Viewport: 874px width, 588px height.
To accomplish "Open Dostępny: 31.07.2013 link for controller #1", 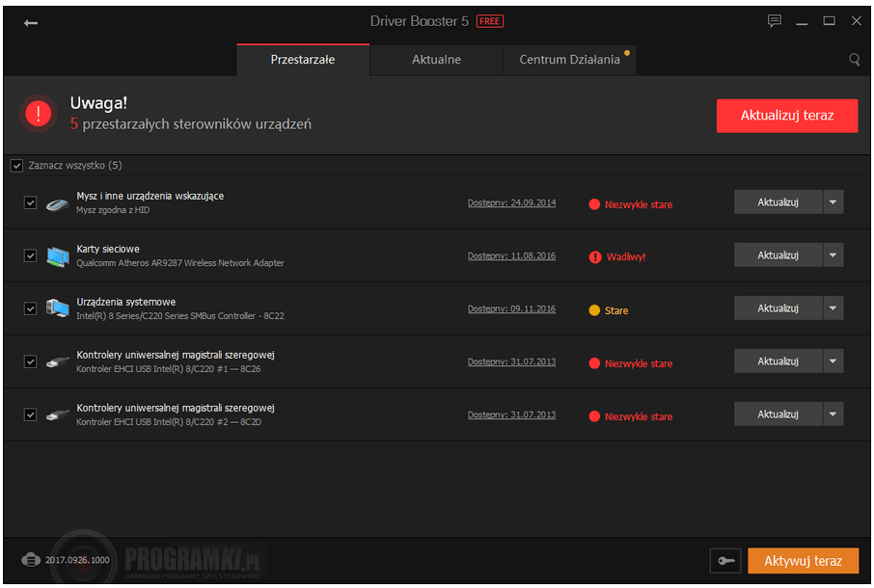I will pos(511,361).
